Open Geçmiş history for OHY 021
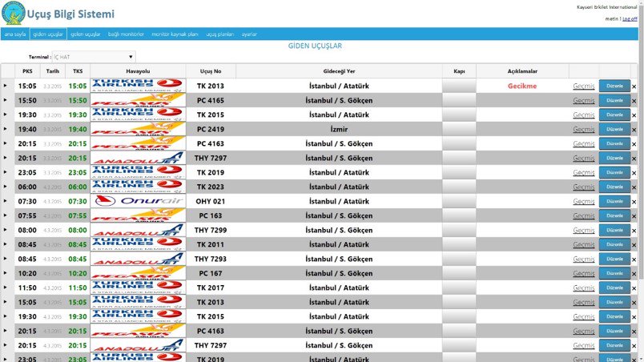The width and height of the screenshot is (644, 362). coord(584,202)
